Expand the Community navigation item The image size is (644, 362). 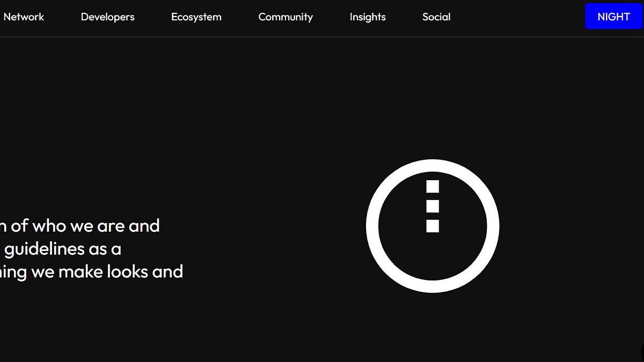click(286, 17)
